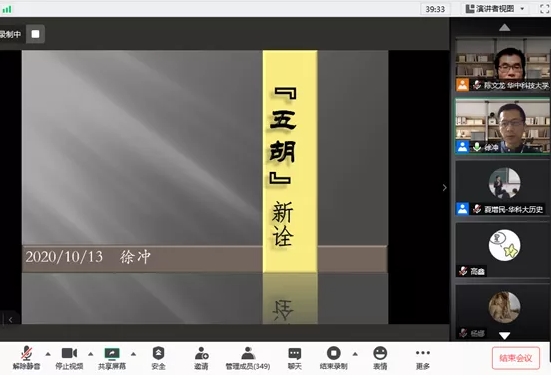Stop camera with 停止视频 icon

click(x=69, y=353)
